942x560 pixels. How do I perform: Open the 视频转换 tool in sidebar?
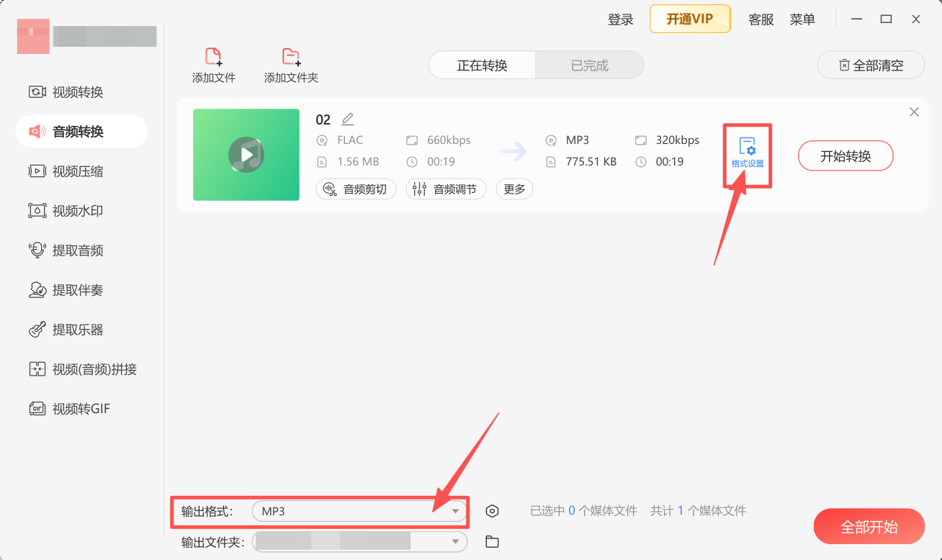pyautogui.click(x=81, y=91)
